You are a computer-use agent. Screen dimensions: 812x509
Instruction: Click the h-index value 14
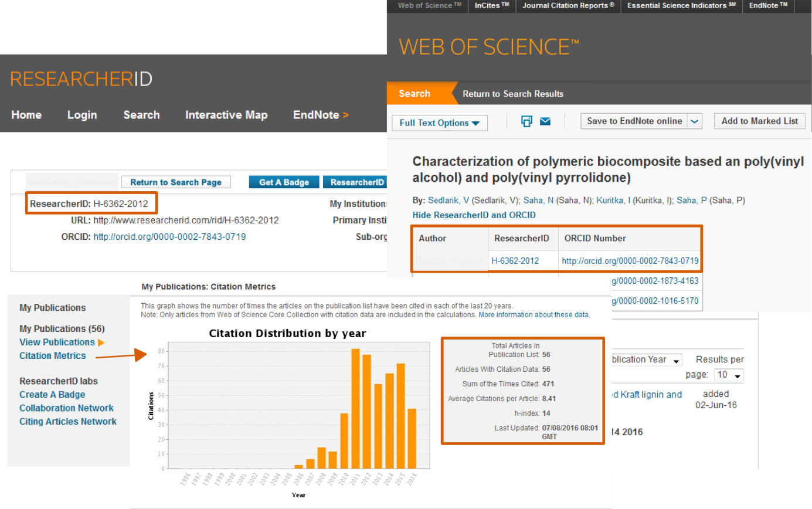click(546, 413)
